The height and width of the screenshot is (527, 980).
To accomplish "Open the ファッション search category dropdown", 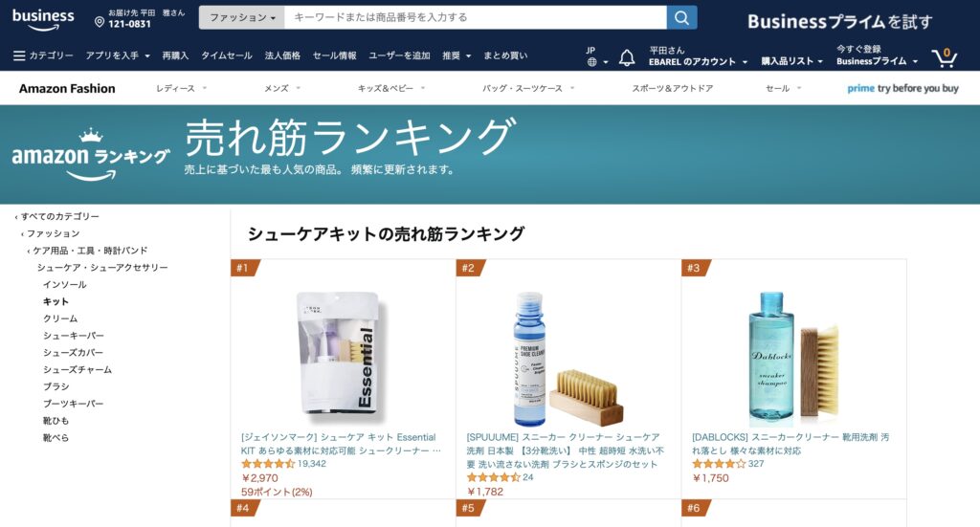I will tap(242, 17).
